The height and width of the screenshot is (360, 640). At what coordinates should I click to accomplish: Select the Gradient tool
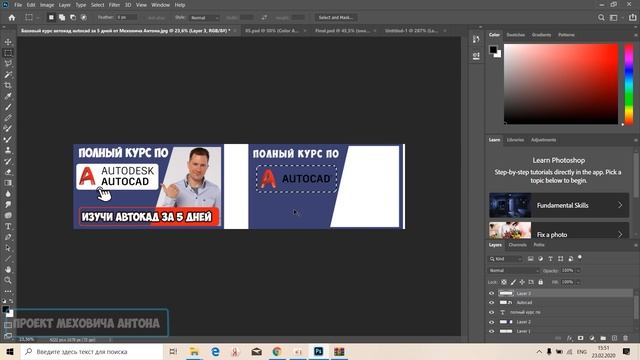point(8,183)
